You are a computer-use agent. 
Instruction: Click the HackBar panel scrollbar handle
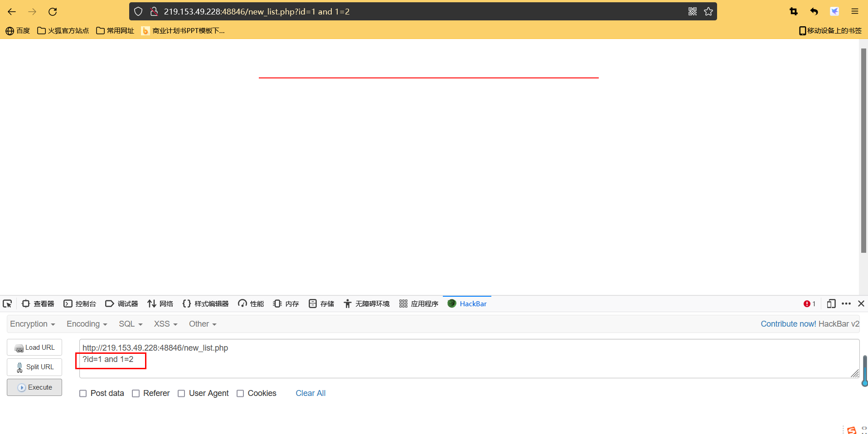[x=865, y=371]
